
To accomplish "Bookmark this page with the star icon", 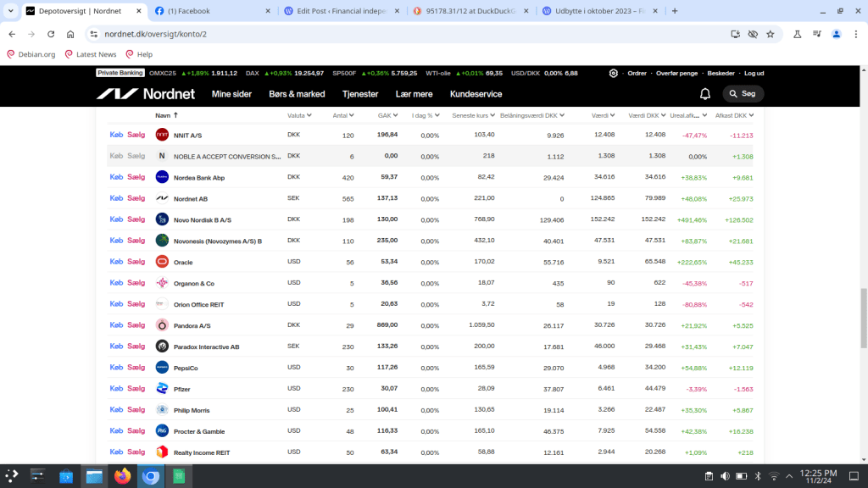I will click(x=770, y=34).
